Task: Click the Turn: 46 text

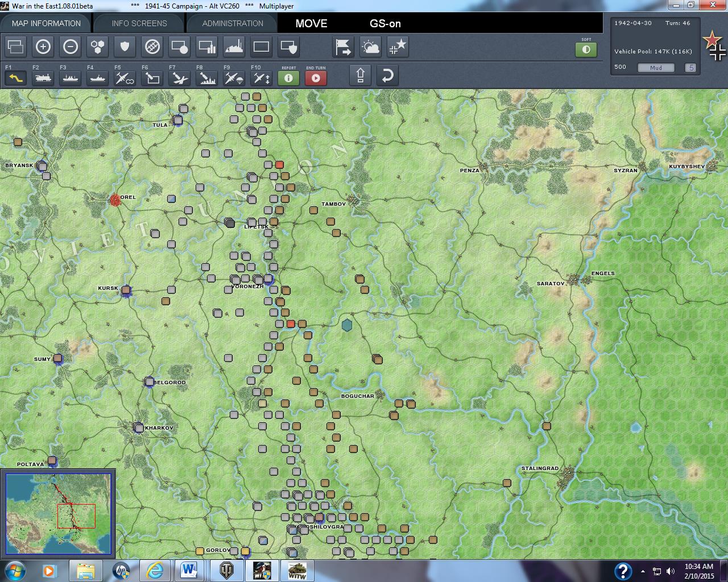Action: 678,23
